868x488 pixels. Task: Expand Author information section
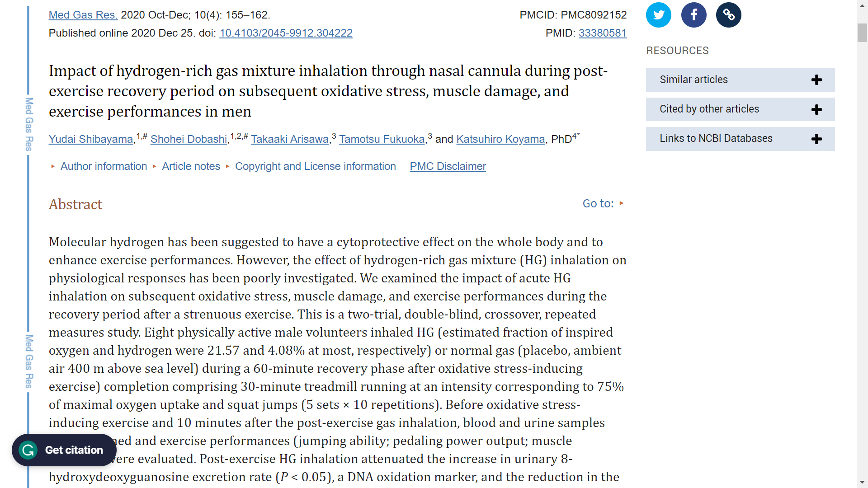coord(104,166)
